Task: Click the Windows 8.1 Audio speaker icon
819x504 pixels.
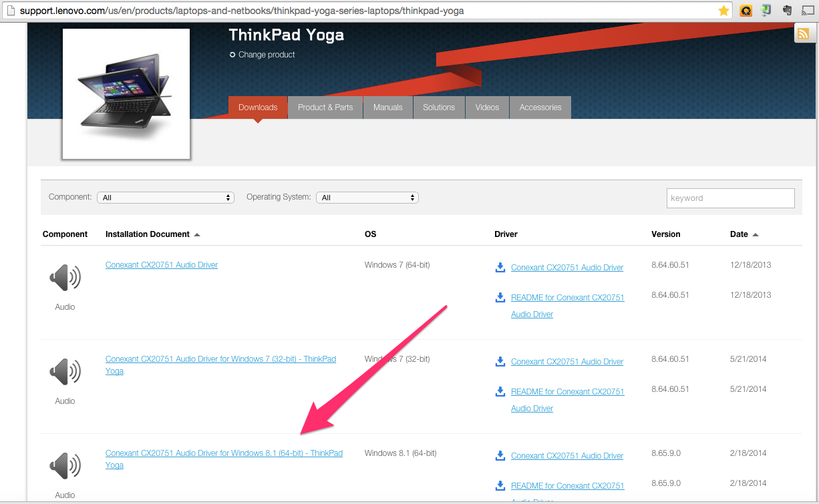Action: 65,465
